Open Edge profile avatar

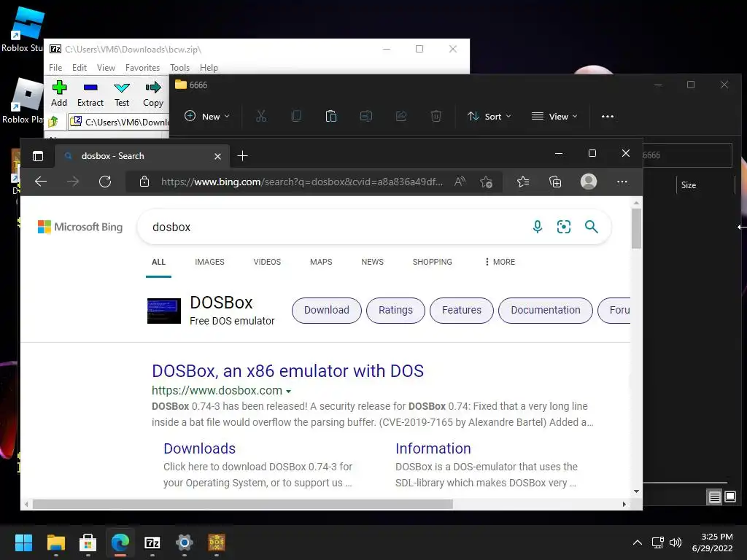(589, 182)
